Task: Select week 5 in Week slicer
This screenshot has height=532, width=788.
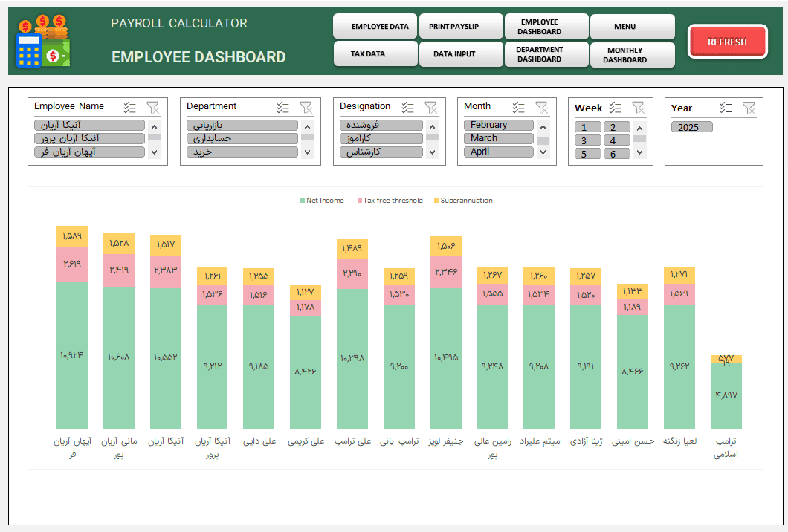Action: (588, 154)
